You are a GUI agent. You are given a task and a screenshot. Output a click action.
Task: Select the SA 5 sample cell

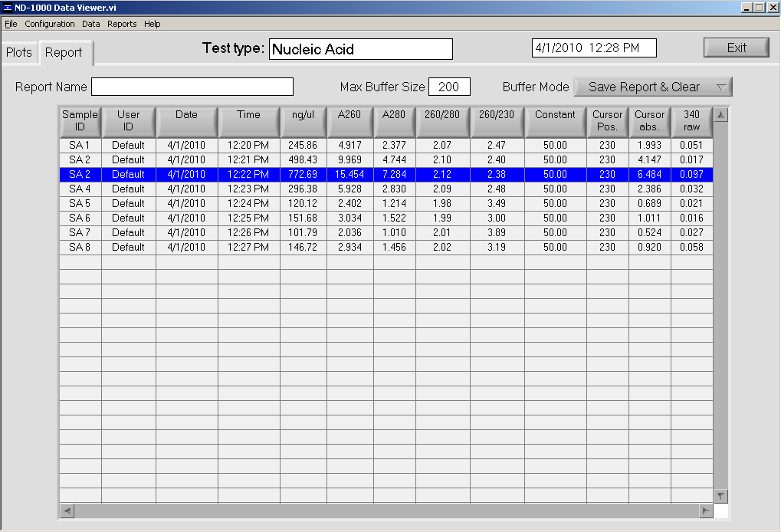80,204
